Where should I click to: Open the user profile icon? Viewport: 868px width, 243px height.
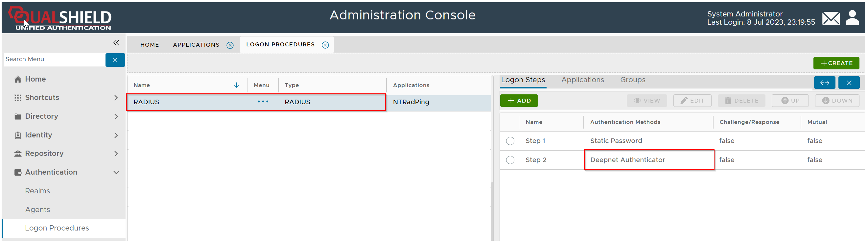(852, 18)
